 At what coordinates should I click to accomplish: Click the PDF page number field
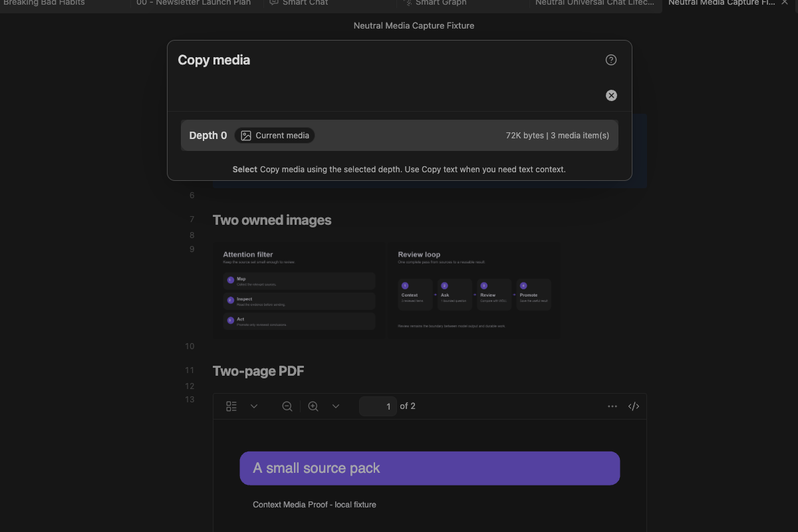[378, 406]
